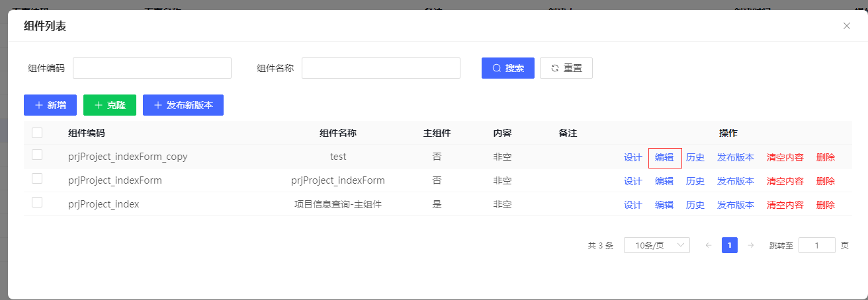Click the test component name cell
Viewport: 868px width, 300px height.
(x=338, y=157)
